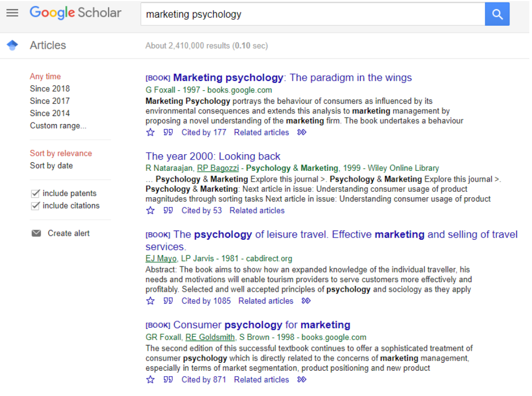532x396 pixels.
Task: Click the blue search magnifier button
Action: 497,14
